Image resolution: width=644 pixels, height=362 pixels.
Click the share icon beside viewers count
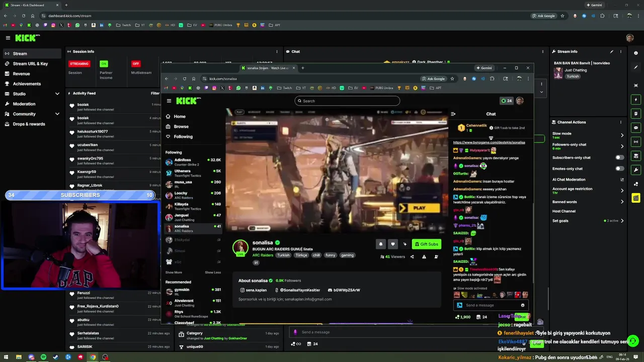412,256
